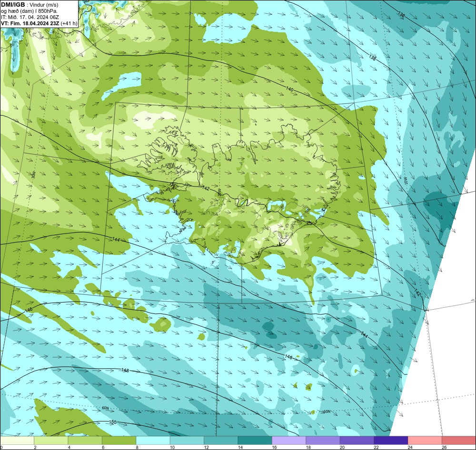This screenshot has height=450, width=476.
Task: Click the 144 contour label west of Iceland
Action: click(116, 239)
